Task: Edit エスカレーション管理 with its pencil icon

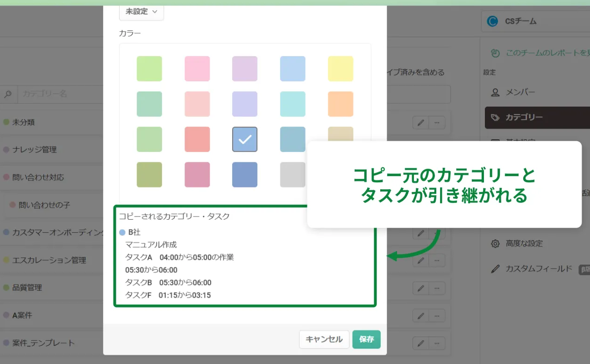Action: (x=420, y=260)
